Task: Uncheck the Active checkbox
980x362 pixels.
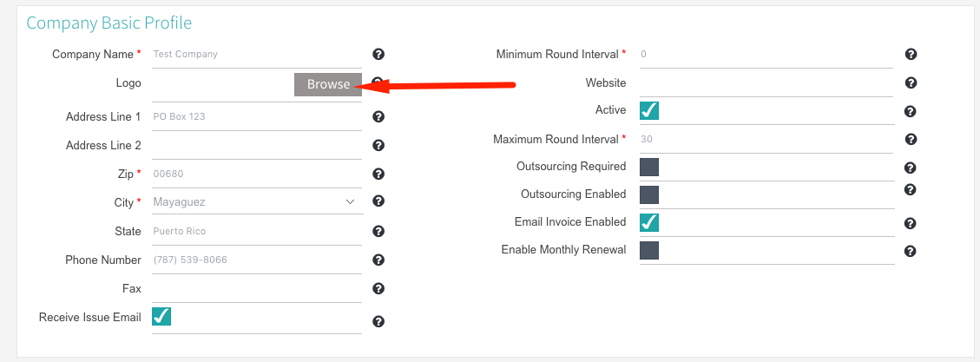Action: point(649,110)
